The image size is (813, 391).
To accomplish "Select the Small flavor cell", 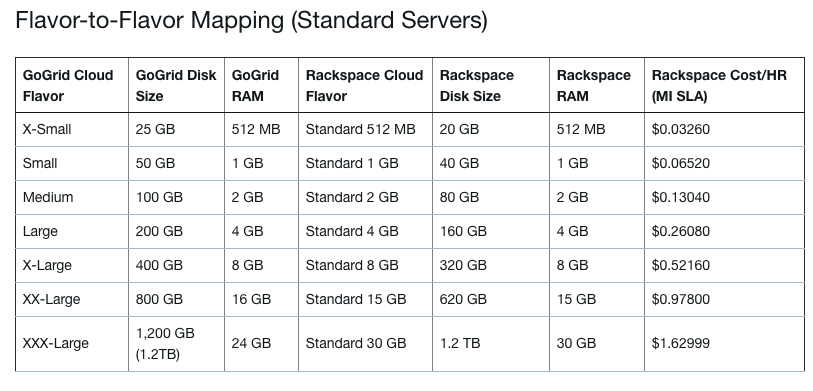I will pos(72,163).
